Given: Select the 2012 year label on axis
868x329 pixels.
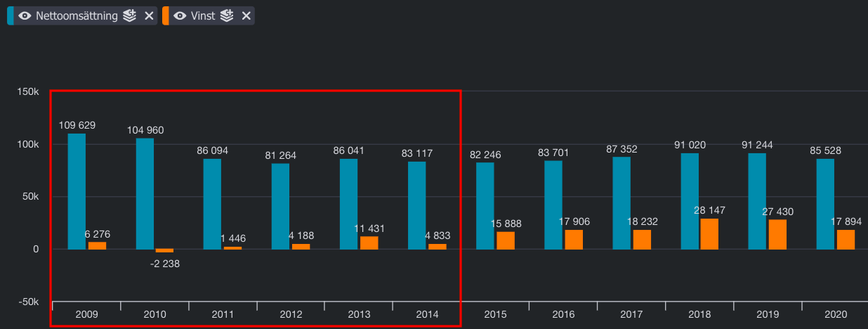Looking at the screenshot, I should pyautogui.click(x=291, y=315).
